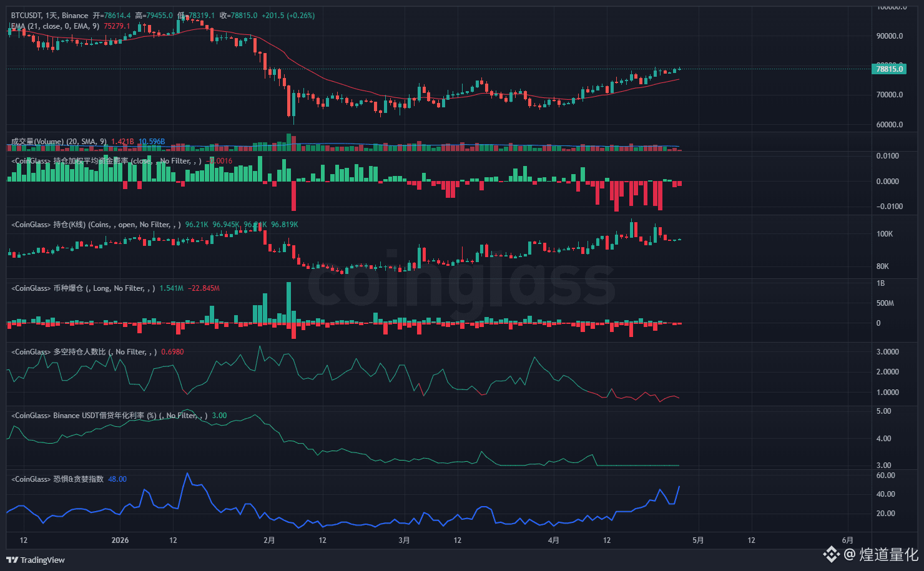
Task: Click the 70000.0 price axis label
Action: click(x=890, y=95)
